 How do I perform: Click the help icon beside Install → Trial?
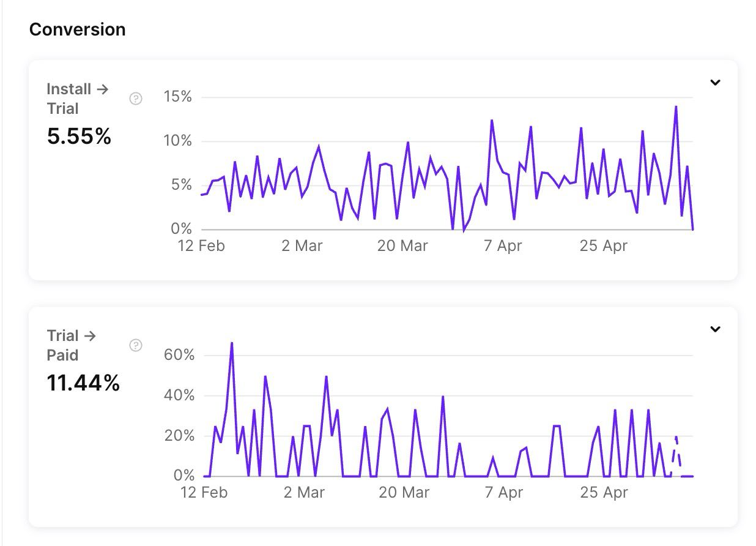tap(136, 99)
